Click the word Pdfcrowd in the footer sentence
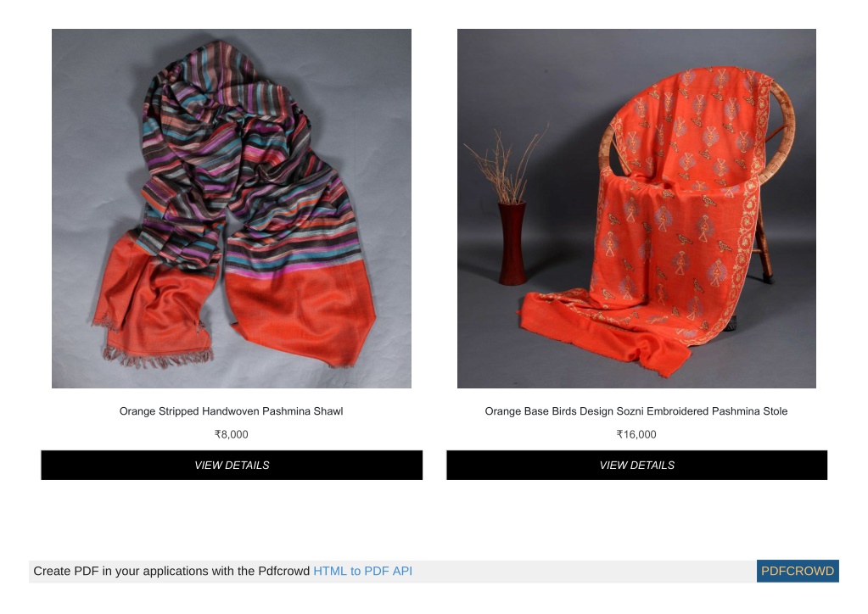 283,571
